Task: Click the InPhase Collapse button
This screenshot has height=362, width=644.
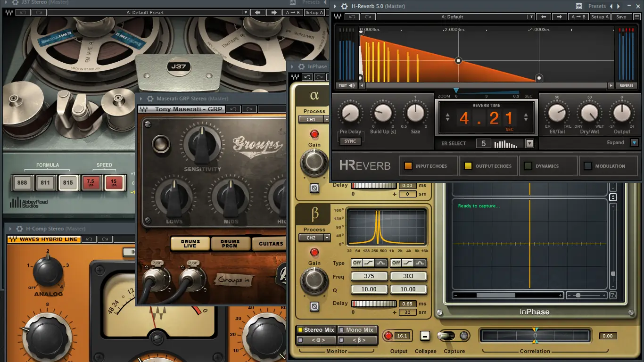Action: click(x=425, y=336)
